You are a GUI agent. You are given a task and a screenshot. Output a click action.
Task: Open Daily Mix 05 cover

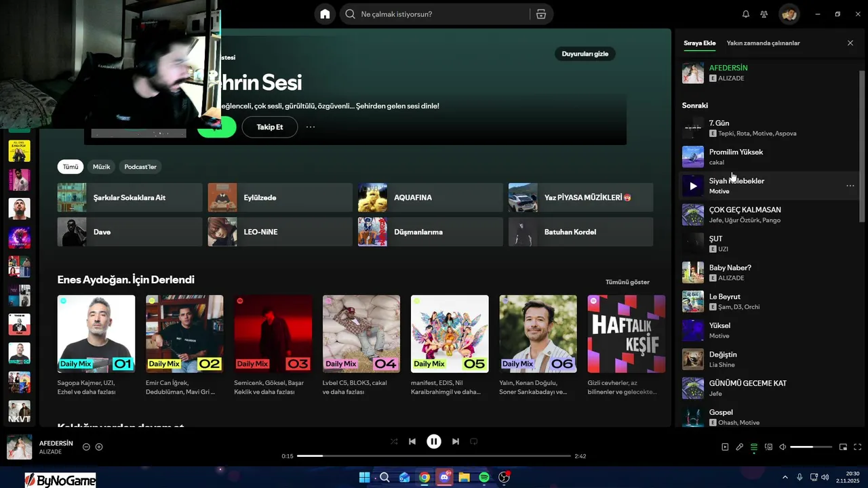click(x=450, y=333)
